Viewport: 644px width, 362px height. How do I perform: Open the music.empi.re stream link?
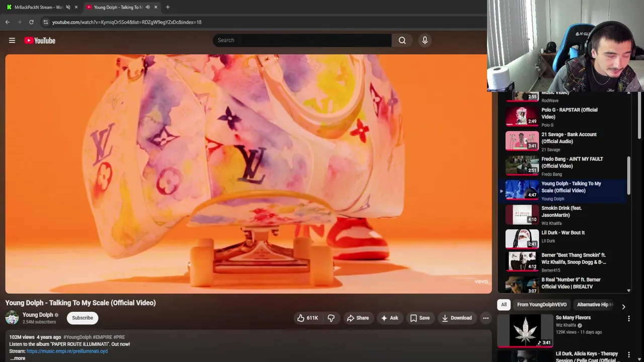coord(67,351)
